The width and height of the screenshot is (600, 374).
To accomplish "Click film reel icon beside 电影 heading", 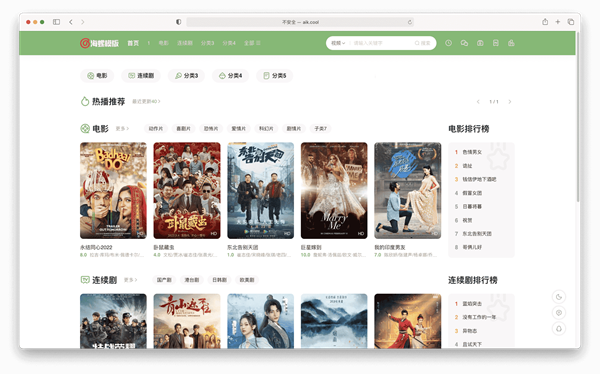I will (x=85, y=129).
